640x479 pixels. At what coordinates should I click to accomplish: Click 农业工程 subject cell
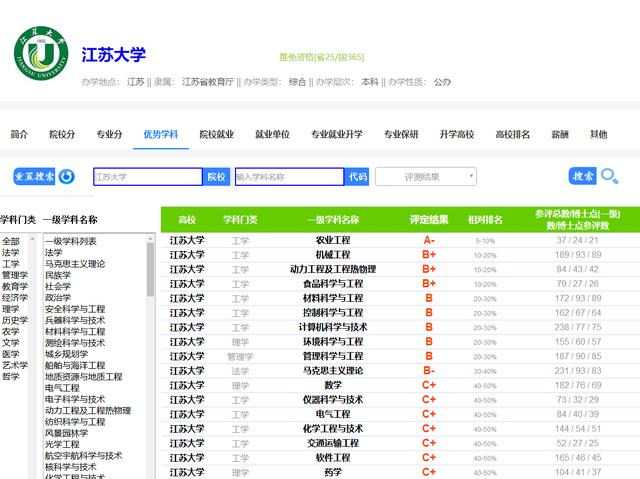point(333,240)
